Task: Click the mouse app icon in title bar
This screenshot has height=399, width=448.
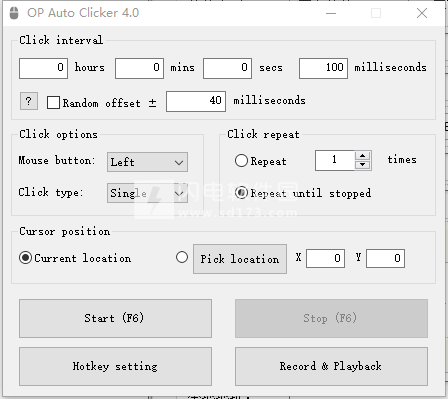Action: pyautogui.click(x=14, y=13)
